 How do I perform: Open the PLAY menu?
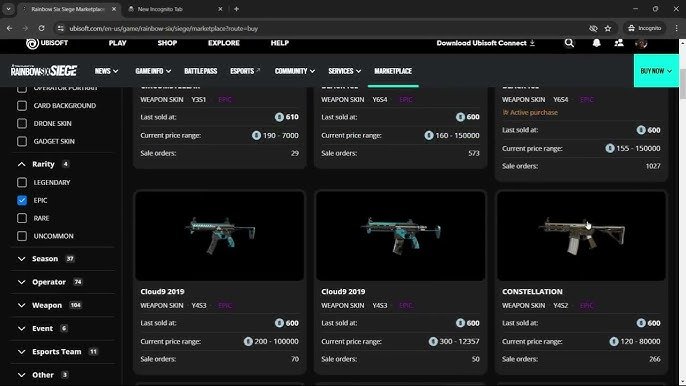[117, 43]
